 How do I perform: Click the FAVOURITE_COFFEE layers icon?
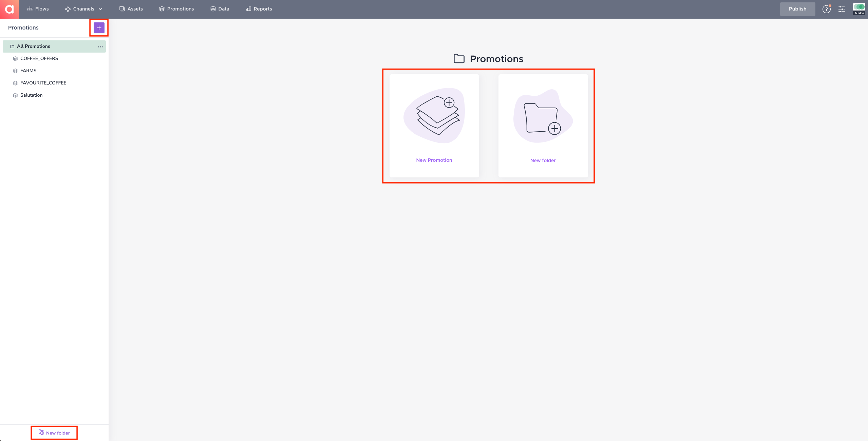pyautogui.click(x=15, y=83)
